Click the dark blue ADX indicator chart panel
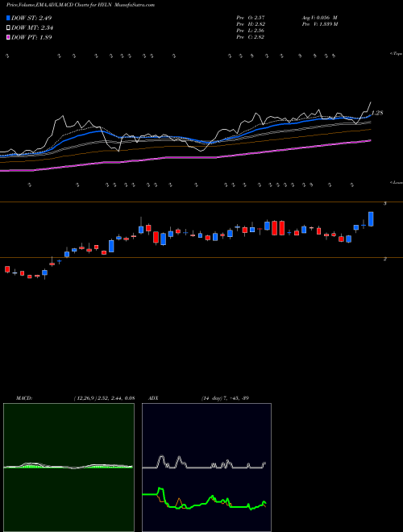 point(206,468)
